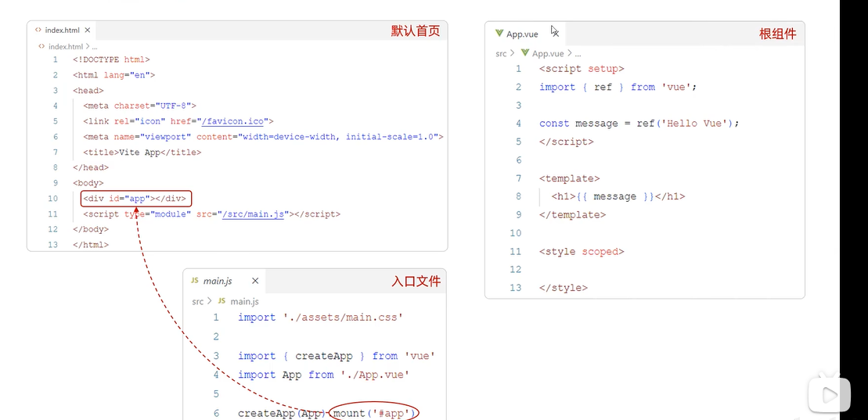This screenshot has width=868, height=420.
Task: Expand the ellipsis in App.vue breadcrumb
Action: point(578,53)
